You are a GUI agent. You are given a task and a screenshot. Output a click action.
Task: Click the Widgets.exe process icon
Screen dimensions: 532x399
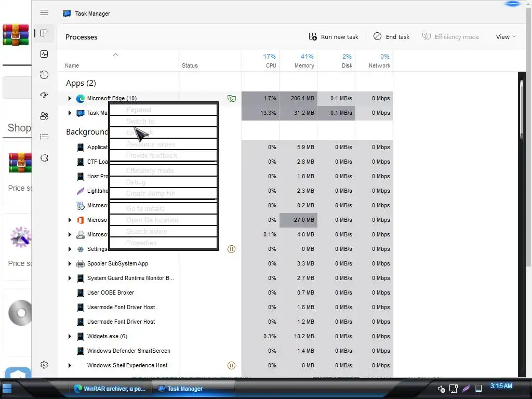81,337
